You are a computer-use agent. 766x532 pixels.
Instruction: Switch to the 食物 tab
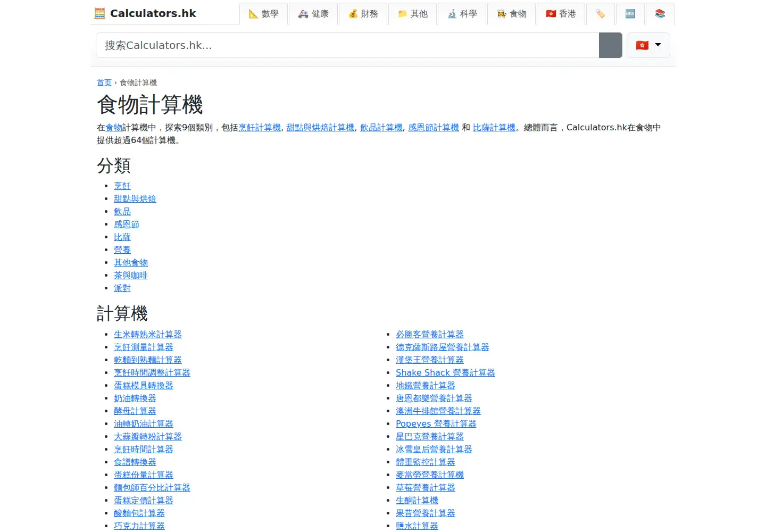point(512,14)
